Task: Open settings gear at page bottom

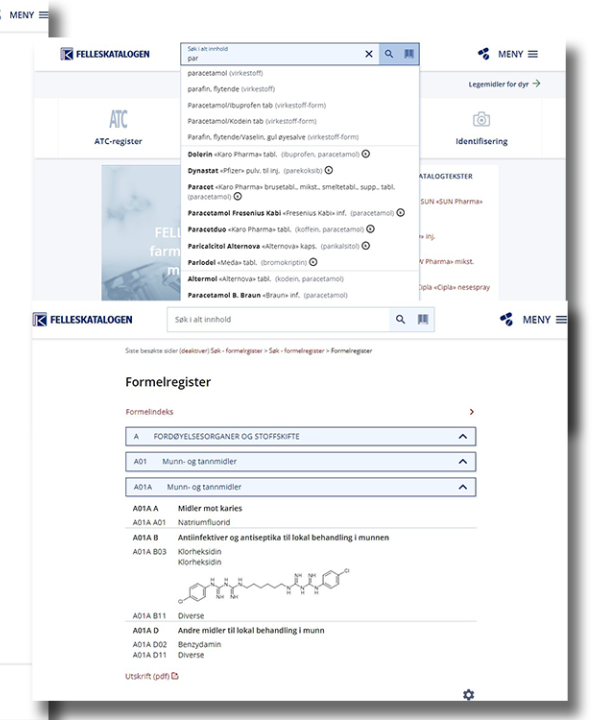Action: tap(468, 695)
